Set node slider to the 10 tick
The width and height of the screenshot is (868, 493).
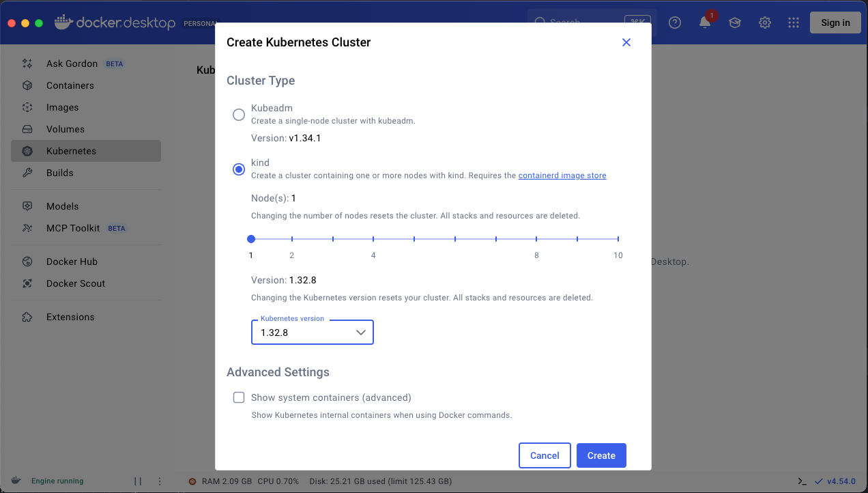point(618,239)
